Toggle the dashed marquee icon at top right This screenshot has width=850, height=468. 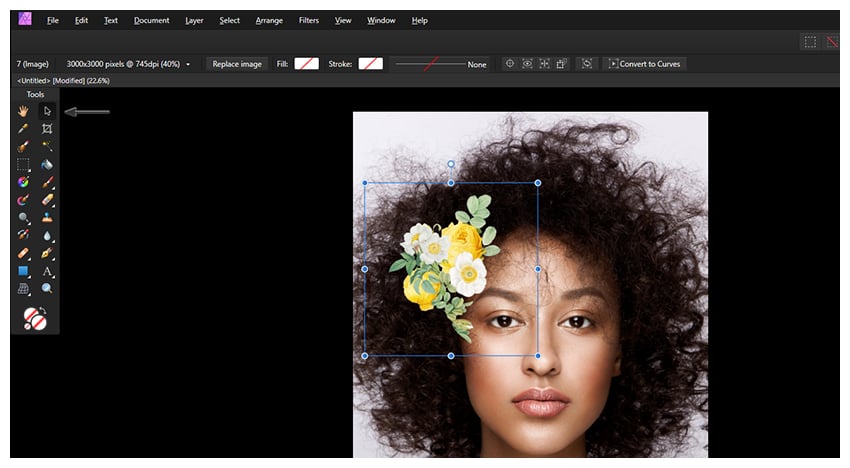tap(810, 42)
